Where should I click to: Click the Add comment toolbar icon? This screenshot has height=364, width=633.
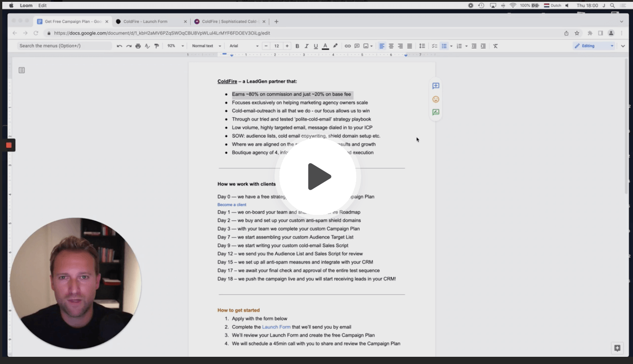(x=357, y=46)
